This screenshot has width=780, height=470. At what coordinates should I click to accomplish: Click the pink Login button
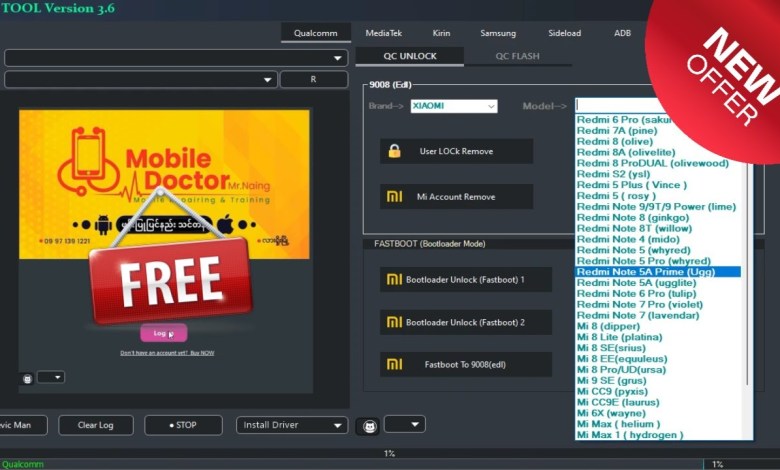164,333
